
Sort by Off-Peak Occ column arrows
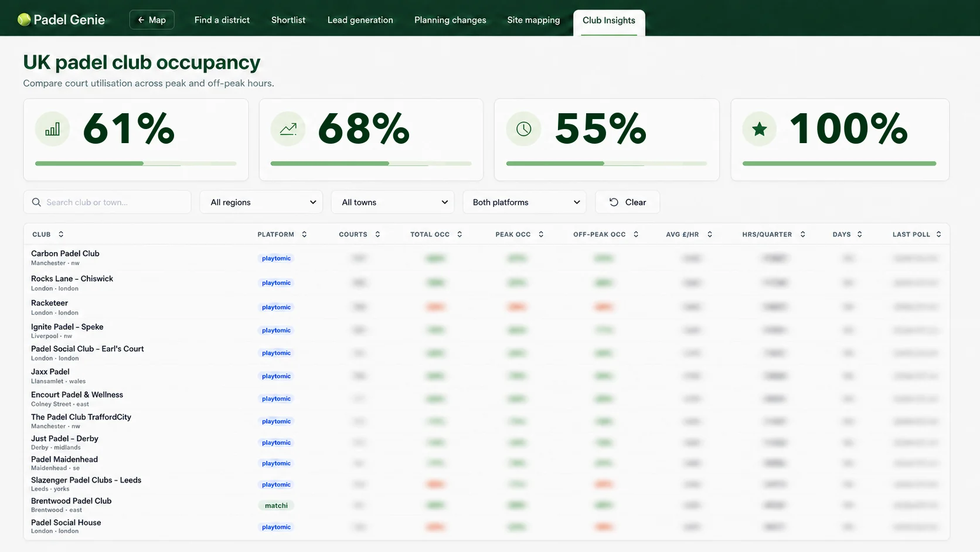click(636, 235)
